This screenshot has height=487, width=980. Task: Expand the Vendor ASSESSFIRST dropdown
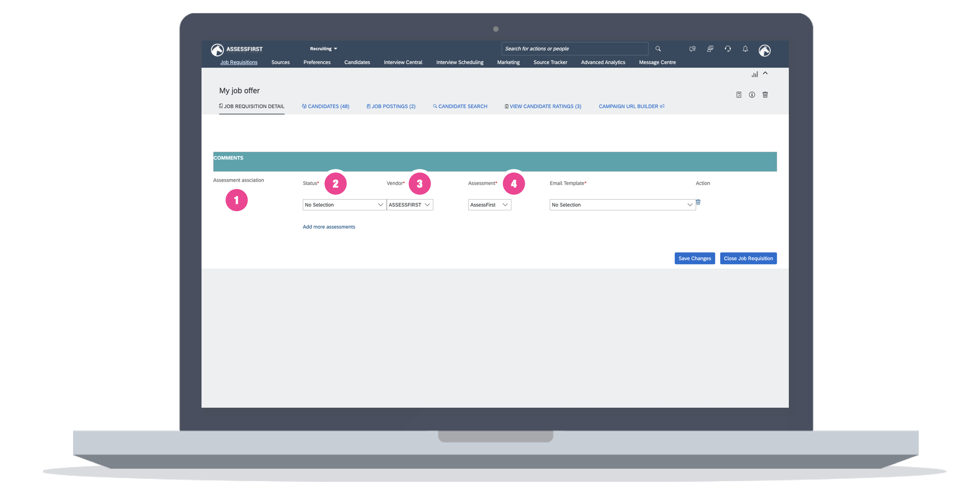[x=409, y=205]
